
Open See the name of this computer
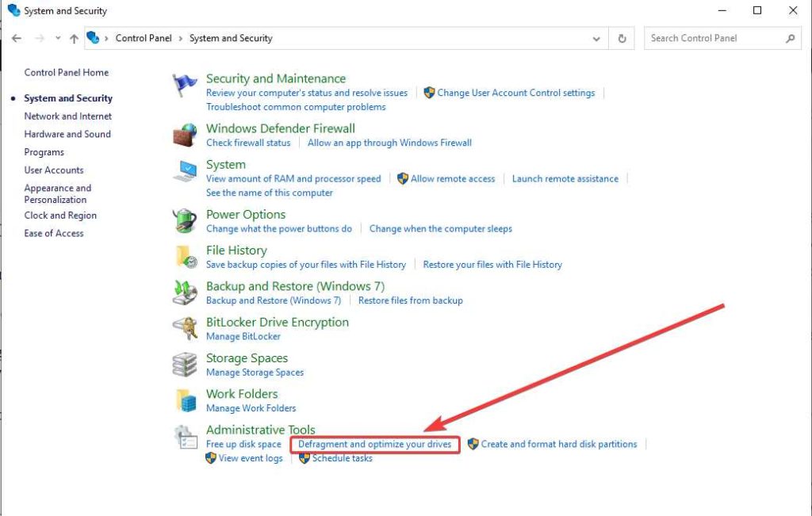coord(270,193)
